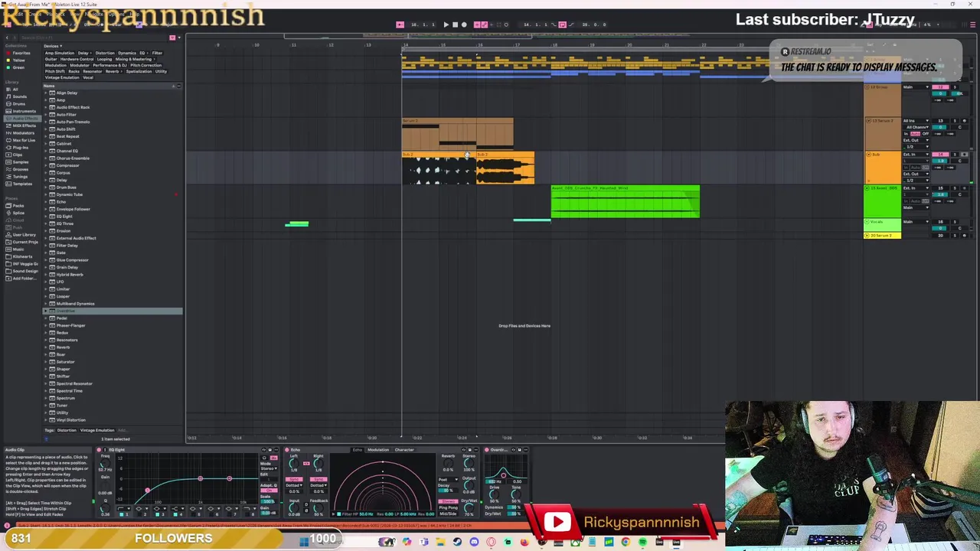Toggle Echo right channel Sync
This screenshot has width=980, height=551.
coord(318,481)
